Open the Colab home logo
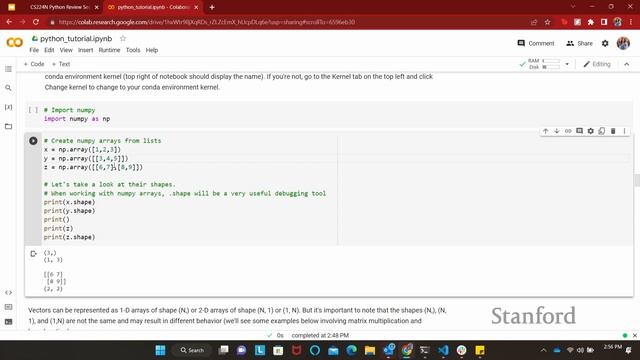The height and width of the screenshot is (360, 640). [x=14, y=42]
